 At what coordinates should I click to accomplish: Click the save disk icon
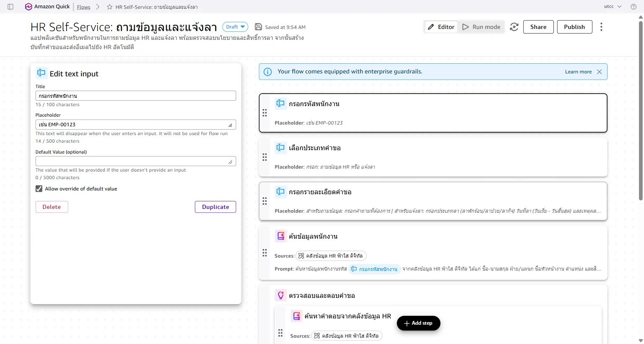coord(258,27)
